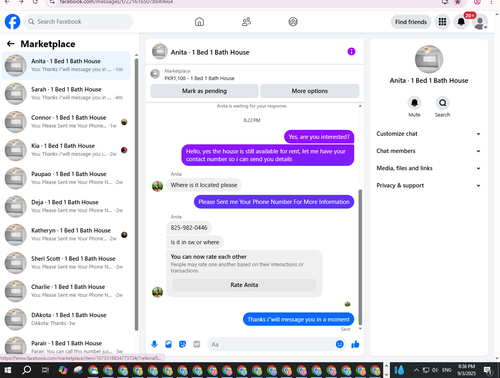Image resolution: width=500 pixels, height=378 pixels.
Task: Click the back arrow next to Marketplace
Action: coord(11,44)
